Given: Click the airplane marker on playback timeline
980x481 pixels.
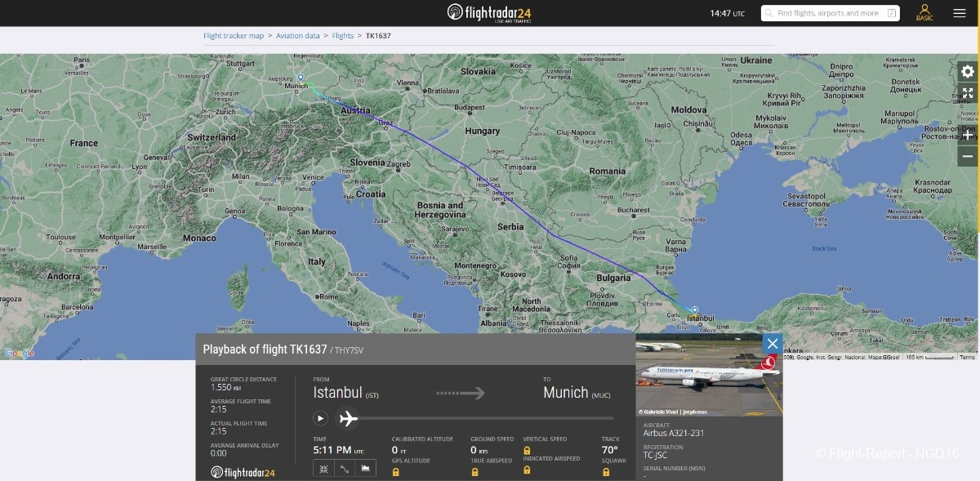Looking at the screenshot, I should pyautogui.click(x=349, y=418).
